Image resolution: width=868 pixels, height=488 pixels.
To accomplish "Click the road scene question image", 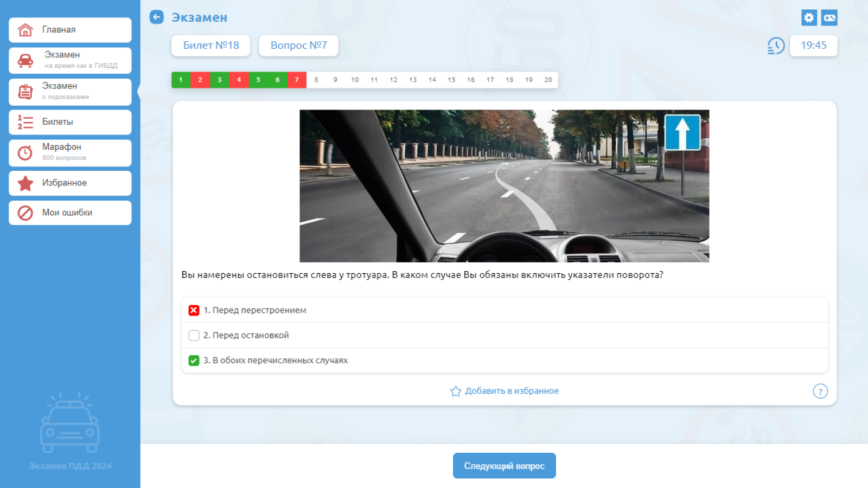I will (x=504, y=185).
